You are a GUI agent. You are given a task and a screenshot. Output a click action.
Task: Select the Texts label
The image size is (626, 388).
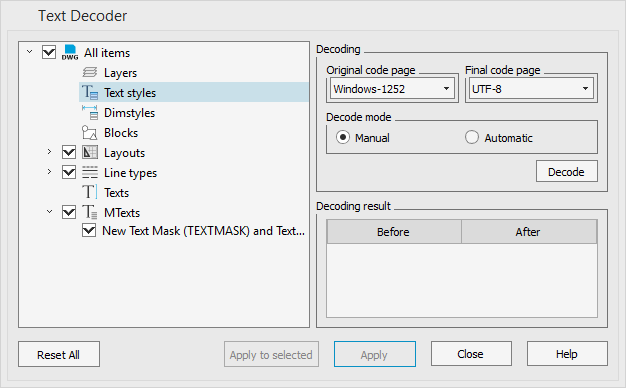116,193
